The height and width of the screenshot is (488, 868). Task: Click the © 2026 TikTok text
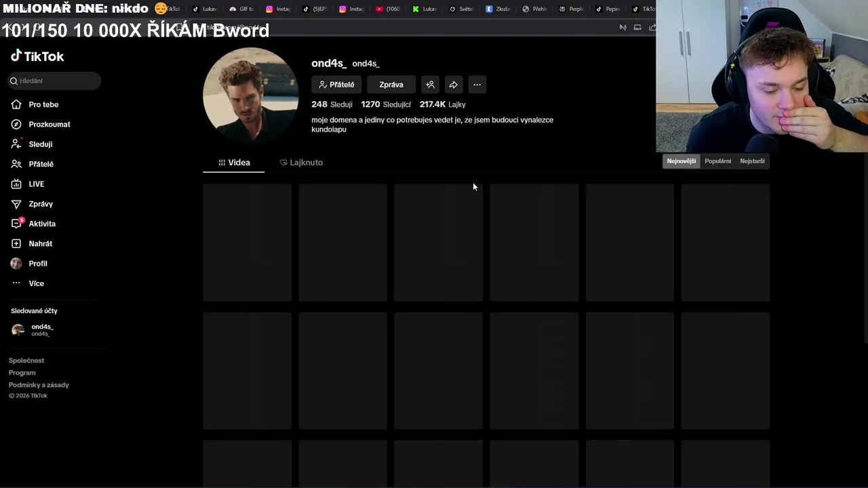(x=28, y=396)
